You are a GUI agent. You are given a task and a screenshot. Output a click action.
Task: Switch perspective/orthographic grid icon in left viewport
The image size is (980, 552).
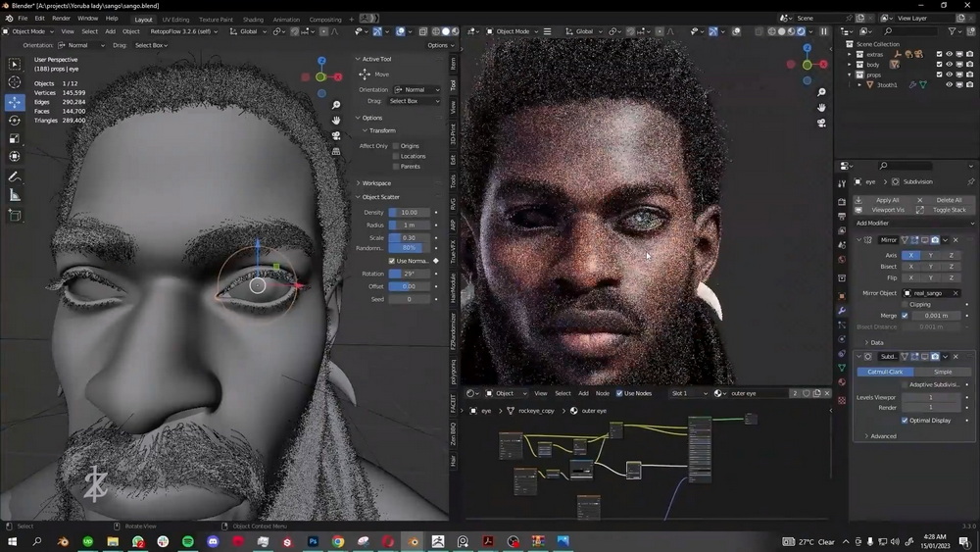pyautogui.click(x=336, y=151)
